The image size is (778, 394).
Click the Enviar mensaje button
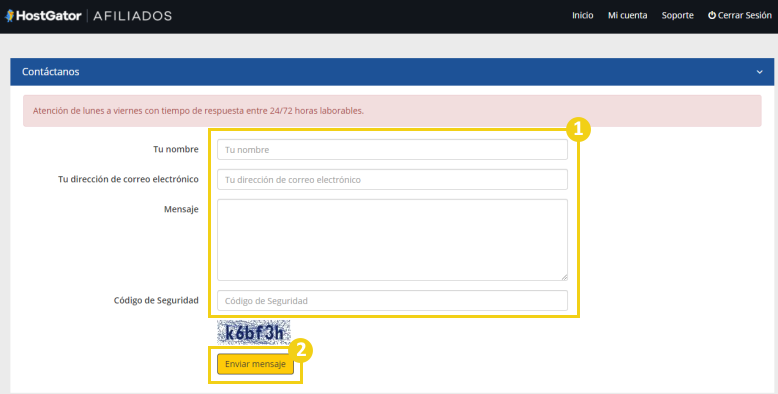(255, 364)
